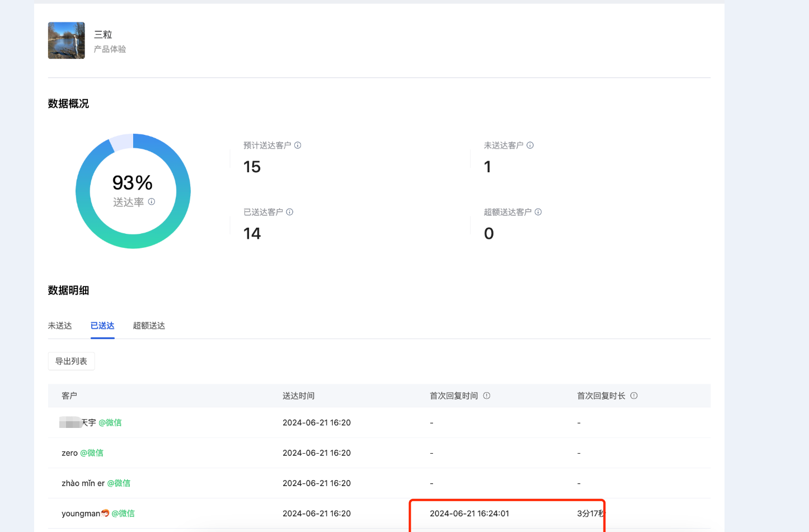This screenshot has height=532, width=809.
Task: Click the 数据明细 section heading
Action: click(x=68, y=290)
